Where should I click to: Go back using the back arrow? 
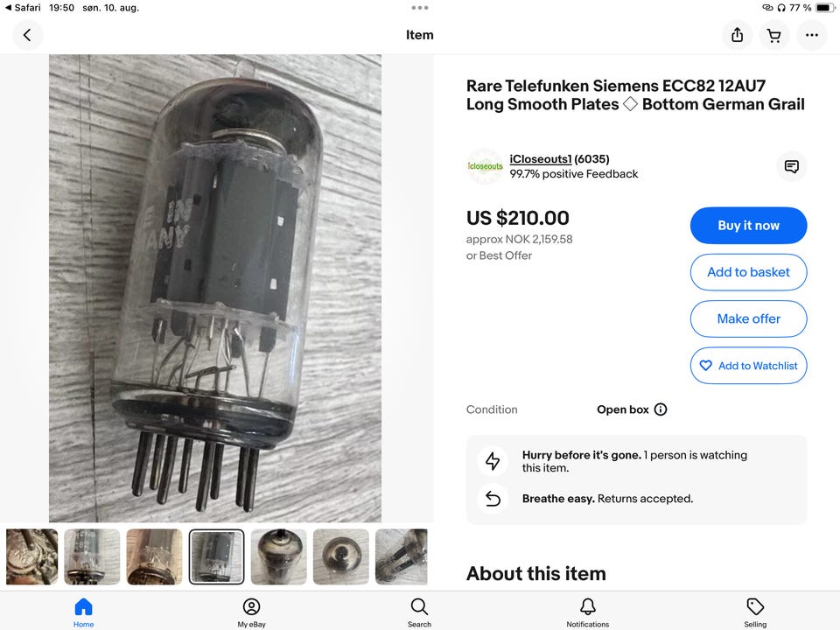tap(27, 35)
